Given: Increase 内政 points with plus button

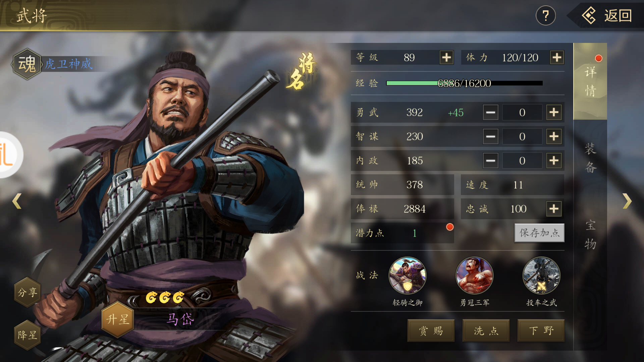Looking at the screenshot, I should 554,161.
